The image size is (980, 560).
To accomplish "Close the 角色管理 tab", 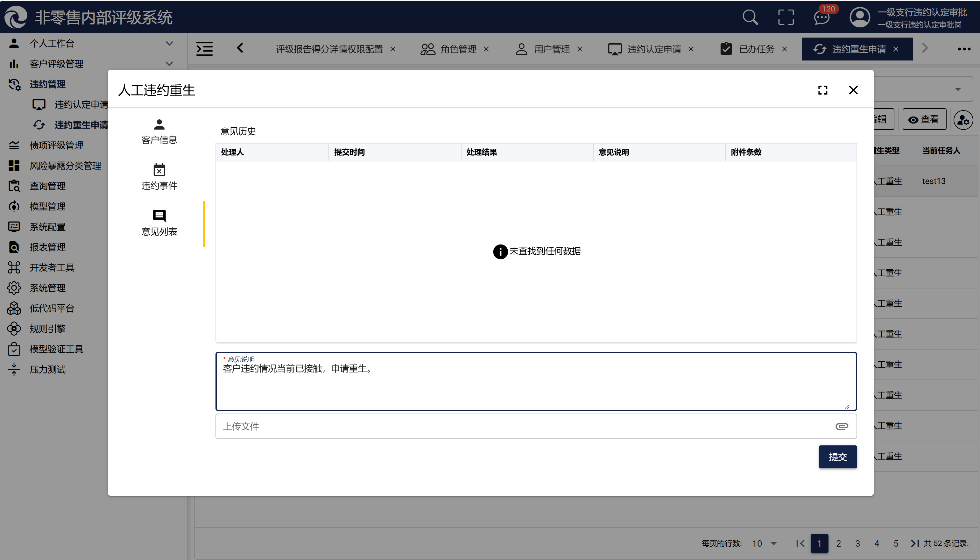I will (486, 49).
